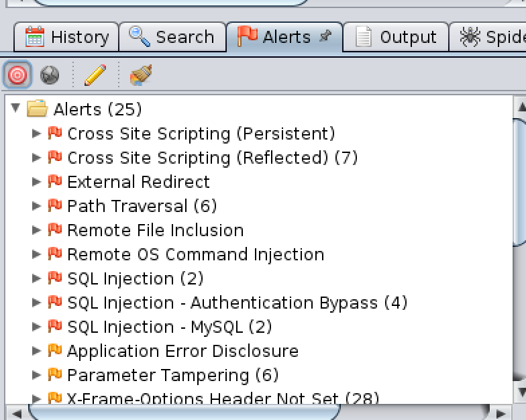
Task: Click the globe icon in Alerts toolbar
Action: click(50, 75)
